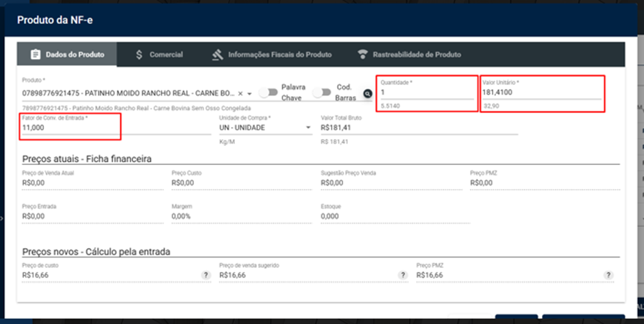Click the clipboard icon on Dados do Produto
This screenshot has height=324, width=644.
point(36,55)
